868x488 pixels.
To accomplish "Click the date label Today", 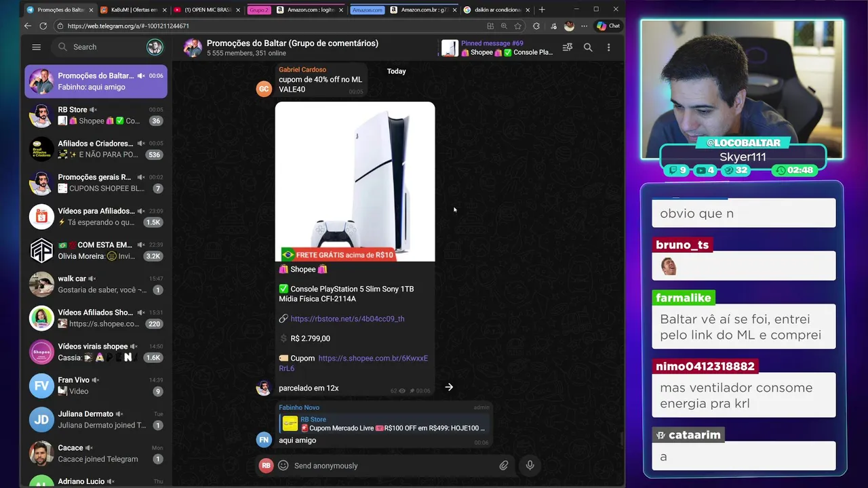I will click(397, 71).
